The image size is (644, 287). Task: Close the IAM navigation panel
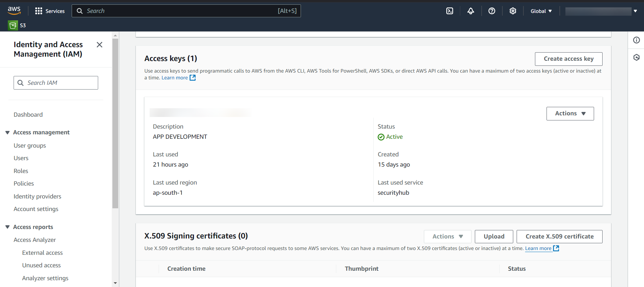tap(100, 45)
